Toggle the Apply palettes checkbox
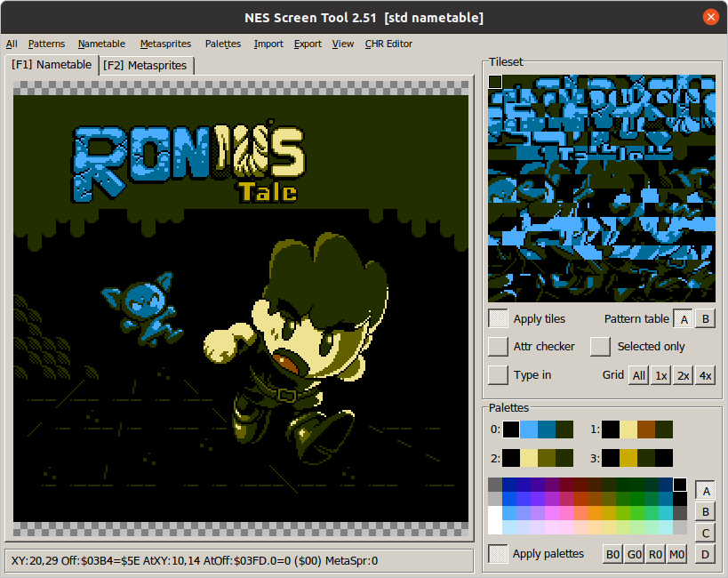The image size is (728, 578). coord(498,554)
